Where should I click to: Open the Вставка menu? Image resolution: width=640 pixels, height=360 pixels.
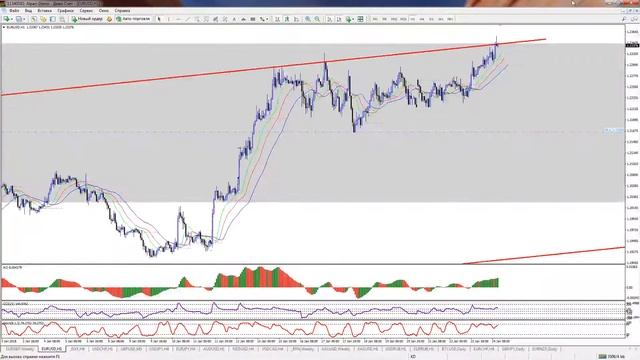click(x=44, y=11)
